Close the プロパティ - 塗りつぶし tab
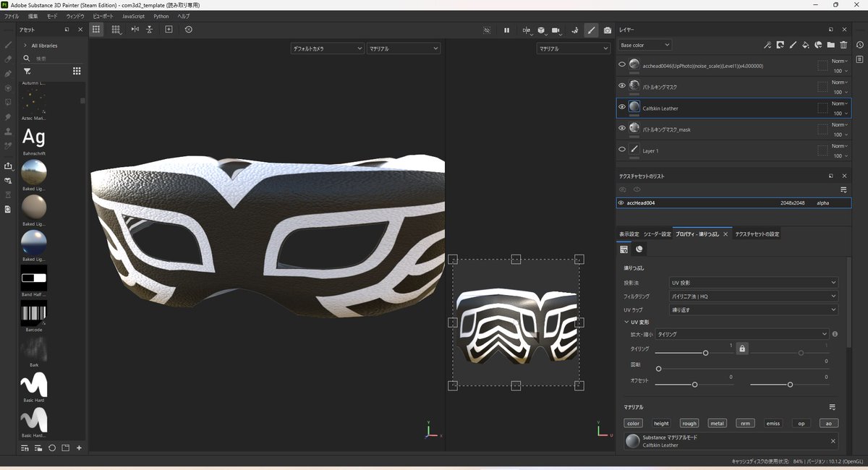This screenshot has height=470, width=868. tap(726, 234)
